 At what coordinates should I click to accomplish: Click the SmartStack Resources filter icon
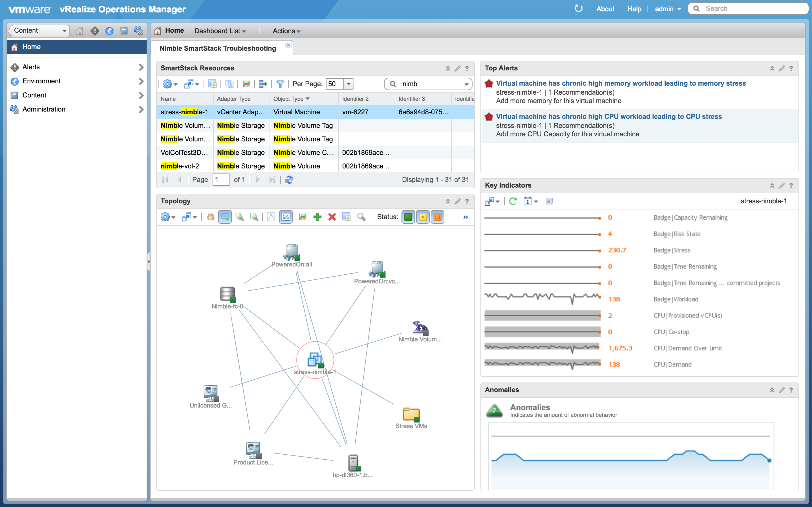point(279,84)
